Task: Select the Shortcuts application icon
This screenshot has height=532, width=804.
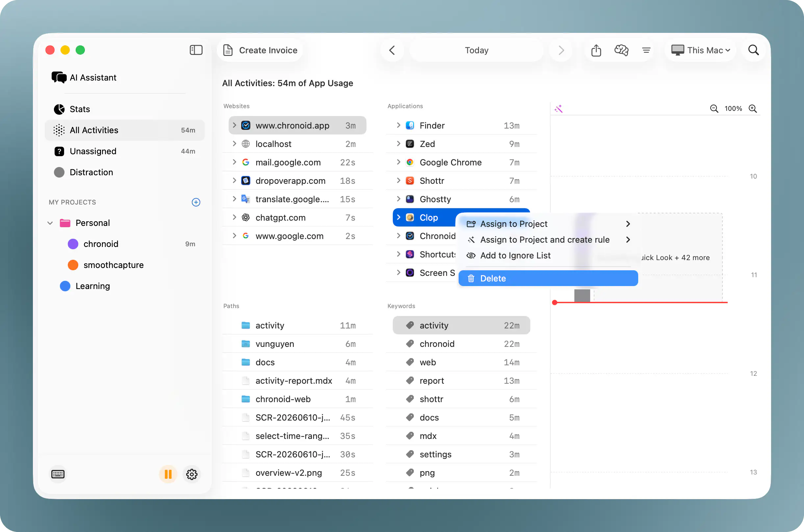Action: (x=410, y=254)
